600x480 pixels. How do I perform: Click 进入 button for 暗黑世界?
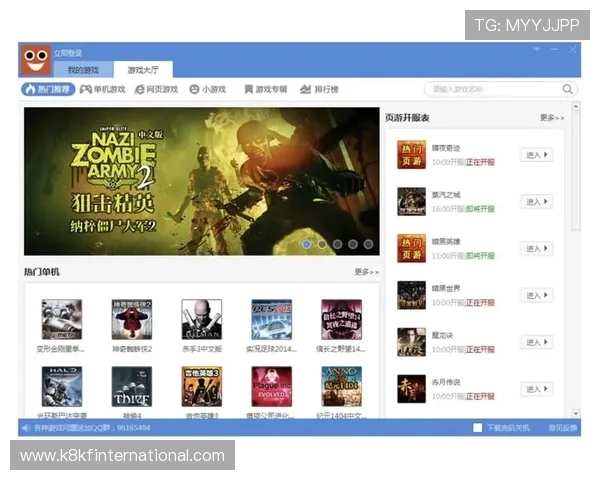pos(536,295)
